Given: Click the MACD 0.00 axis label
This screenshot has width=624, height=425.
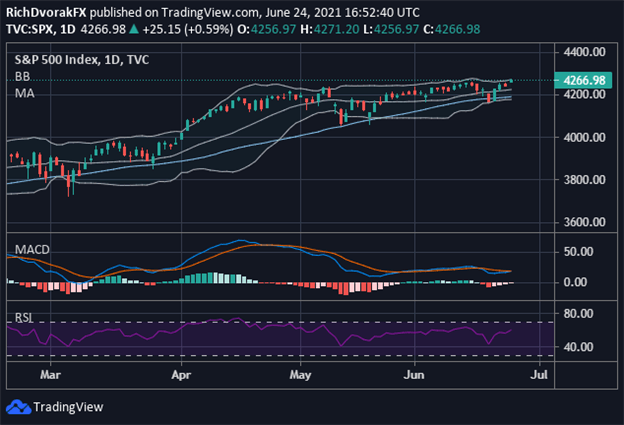Looking at the screenshot, I should tap(575, 283).
